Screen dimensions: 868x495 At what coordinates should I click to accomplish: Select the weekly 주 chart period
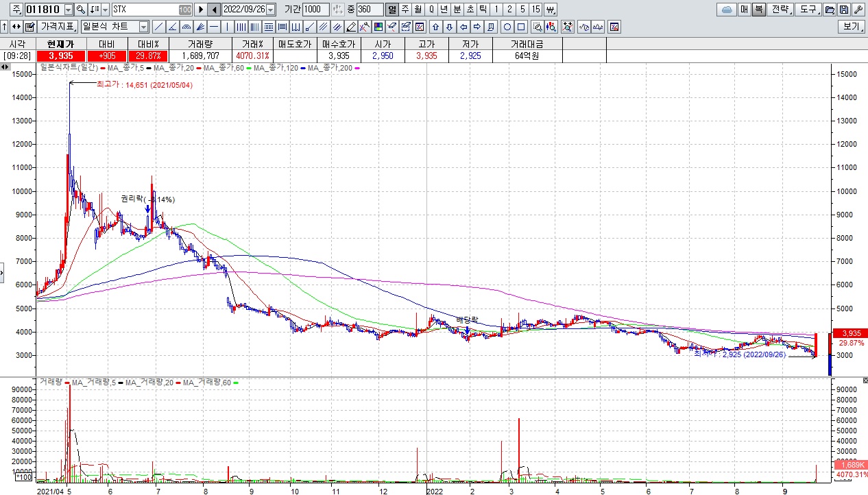click(405, 10)
